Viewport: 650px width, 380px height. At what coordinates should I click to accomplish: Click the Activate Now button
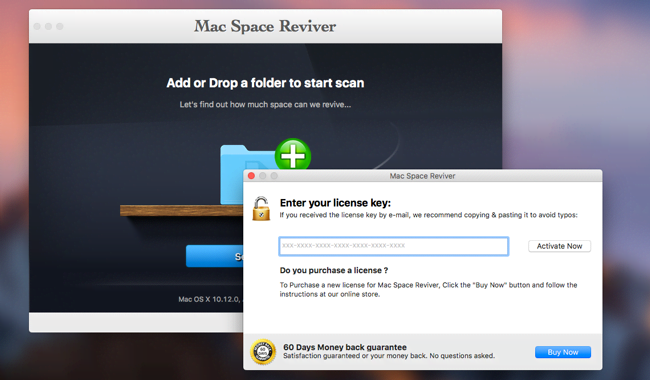click(559, 246)
